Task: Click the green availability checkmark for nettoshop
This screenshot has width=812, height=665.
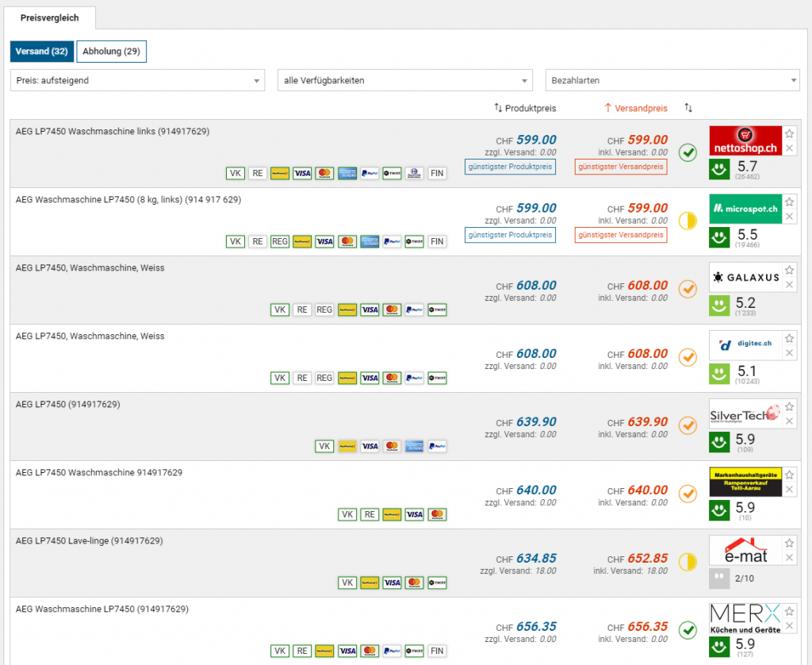Action: 688,152
